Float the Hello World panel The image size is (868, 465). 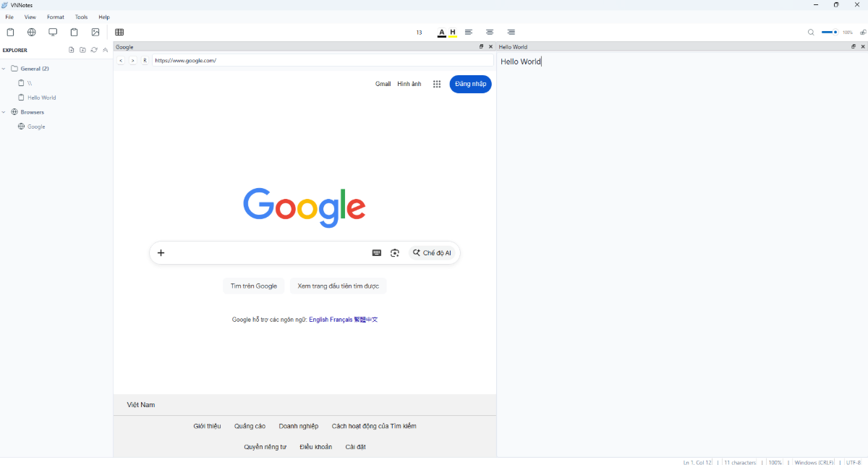854,46
